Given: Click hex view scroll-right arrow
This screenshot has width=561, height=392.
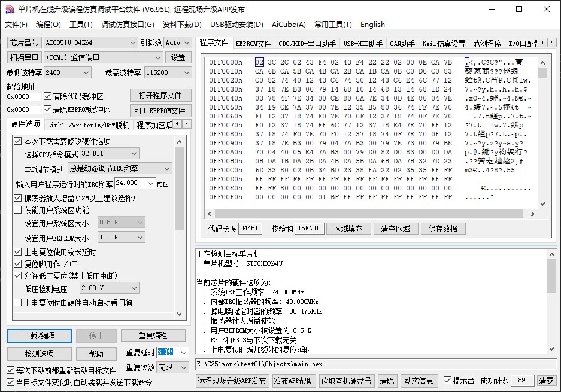Looking at the screenshot, I should pyautogui.click(x=533, y=214).
